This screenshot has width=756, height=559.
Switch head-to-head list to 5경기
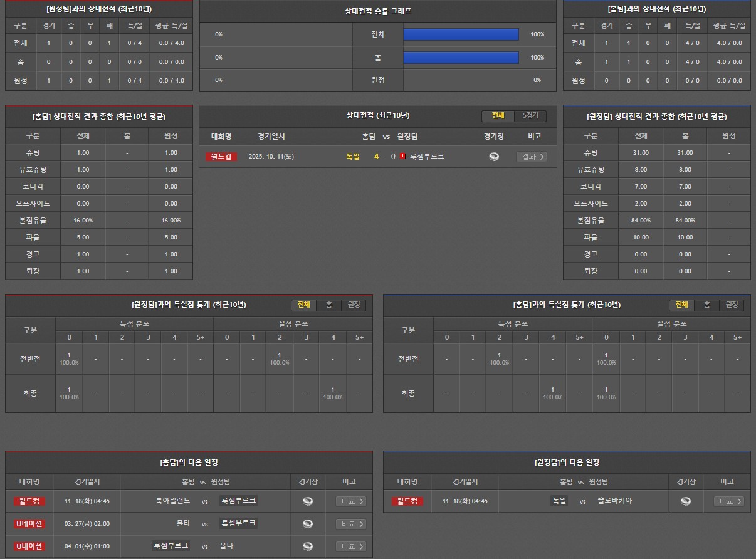(x=530, y=116)
